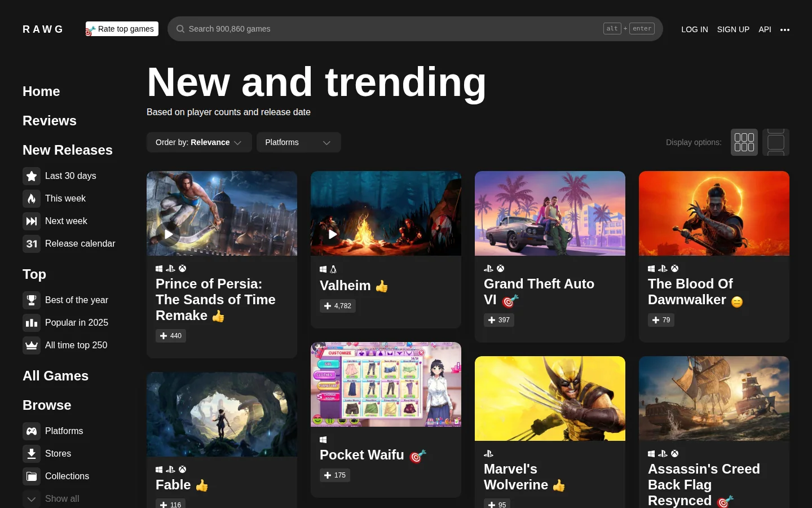Open the three-dots more menu
The height and width of the screenshot is (508, 812).
(785, 29)
